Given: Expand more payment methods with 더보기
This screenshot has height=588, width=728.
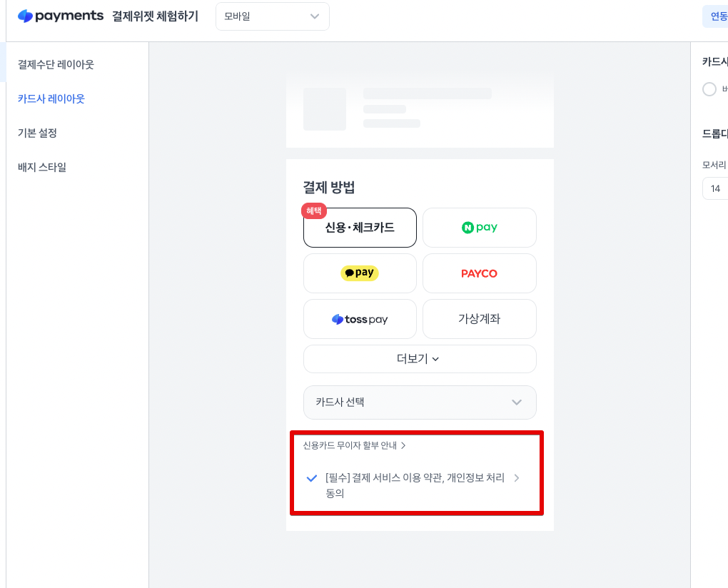Looking at the screenshot, I should pos(420,359).
